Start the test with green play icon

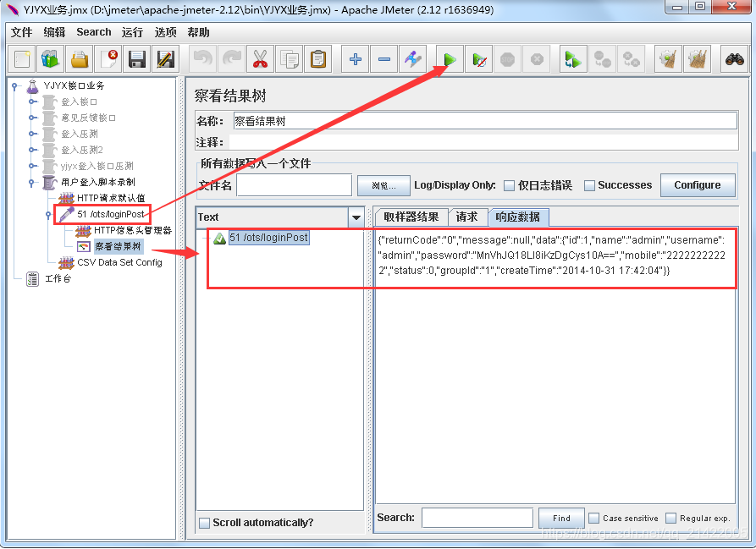click(450, 59)
